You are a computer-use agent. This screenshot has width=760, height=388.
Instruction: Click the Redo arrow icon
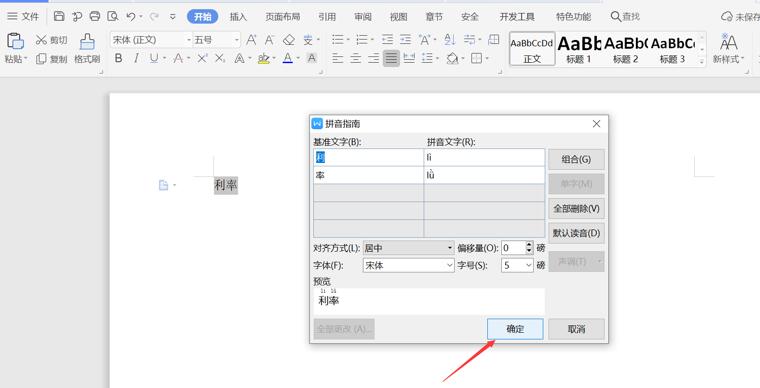[x=154, y=16]
